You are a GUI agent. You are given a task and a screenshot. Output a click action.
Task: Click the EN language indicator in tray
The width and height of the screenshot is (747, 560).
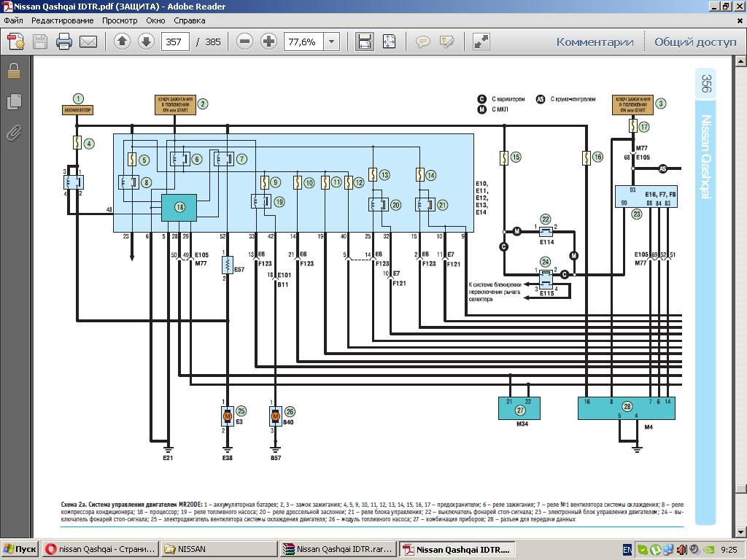(x=627, y=550)
